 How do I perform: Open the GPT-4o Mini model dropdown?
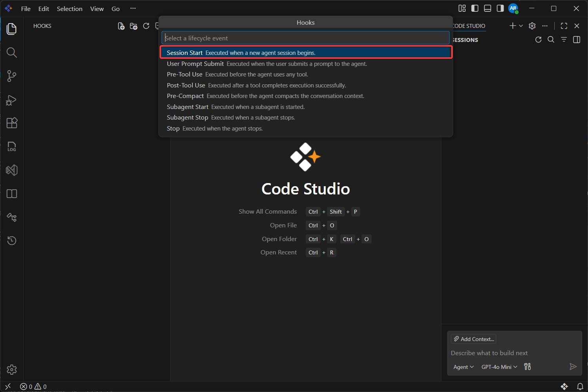pos(499,367)
